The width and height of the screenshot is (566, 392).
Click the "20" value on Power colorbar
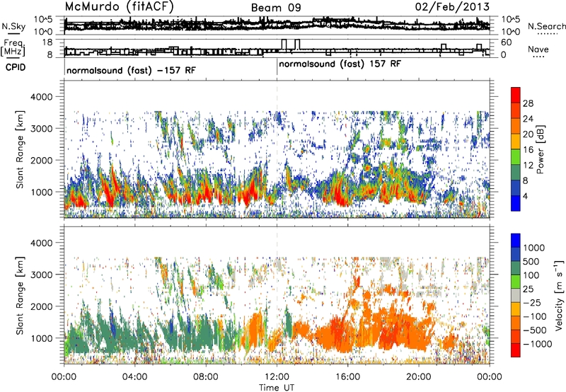tap(528, 134)
